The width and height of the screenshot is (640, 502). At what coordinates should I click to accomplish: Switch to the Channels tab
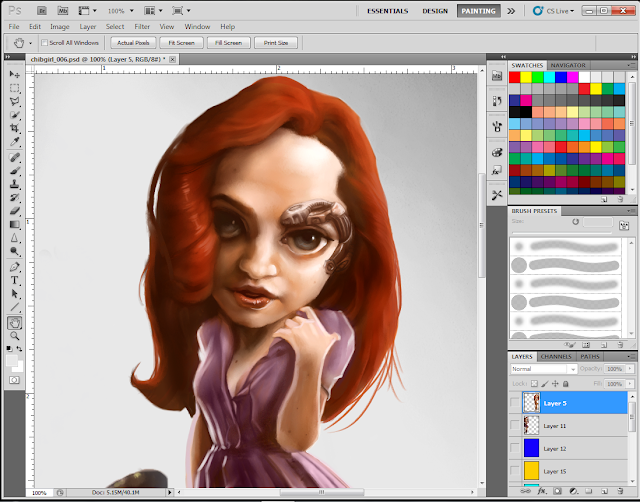click(554, 356)
